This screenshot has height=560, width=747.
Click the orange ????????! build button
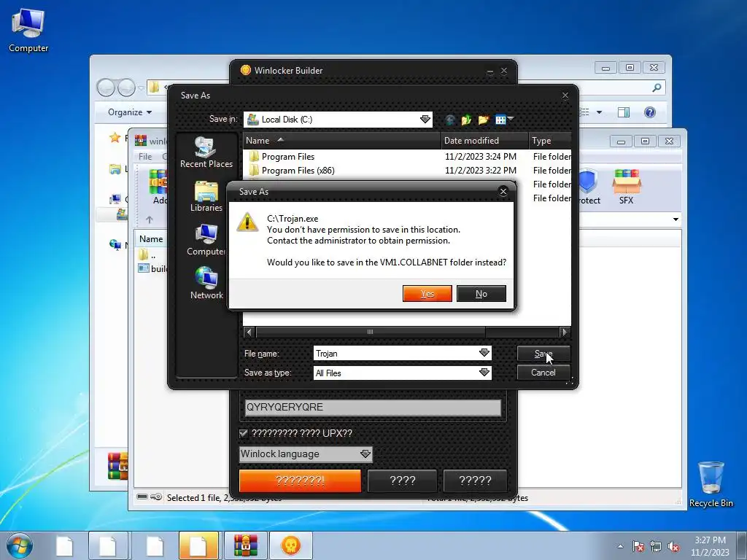300,481
